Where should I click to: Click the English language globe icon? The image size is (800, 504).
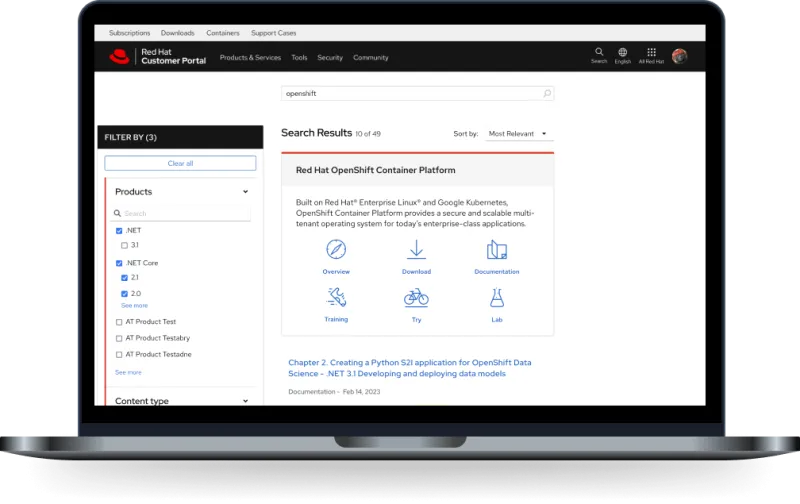(622, 52)
